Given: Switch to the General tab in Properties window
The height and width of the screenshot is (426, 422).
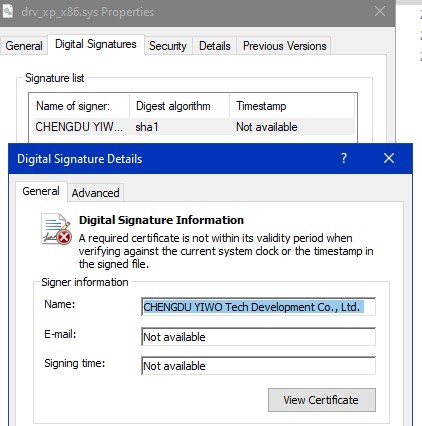Looking at the screenshot, I should point(24,46).
